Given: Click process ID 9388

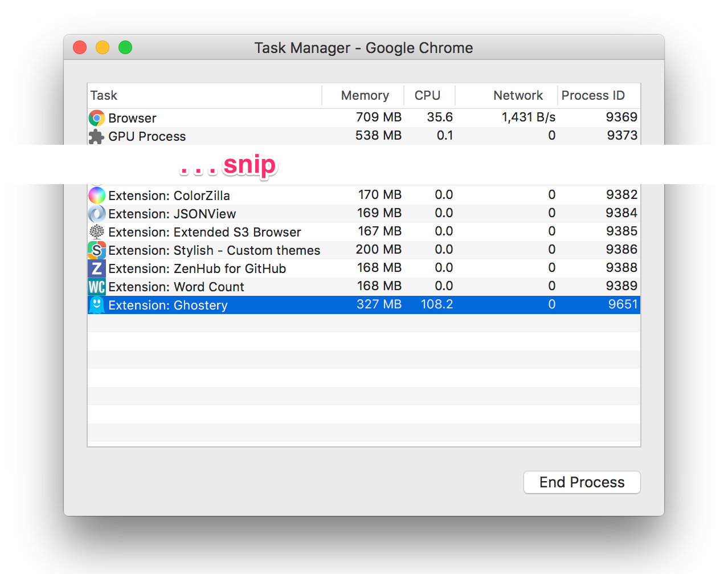Looking at the screenshot, I should 621,268.
